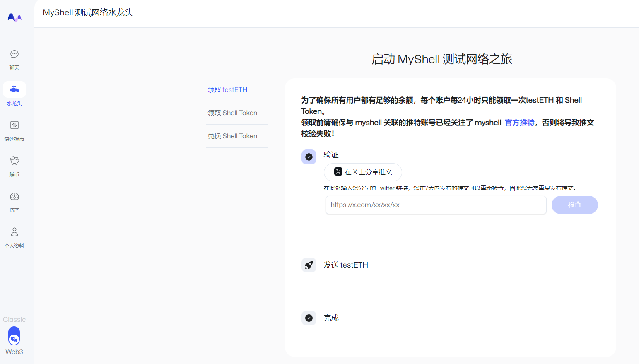This screenshot has width=639, height=364.
Task: Click the 在 X 上分享推文 button
Action: [x=363, y=172]
